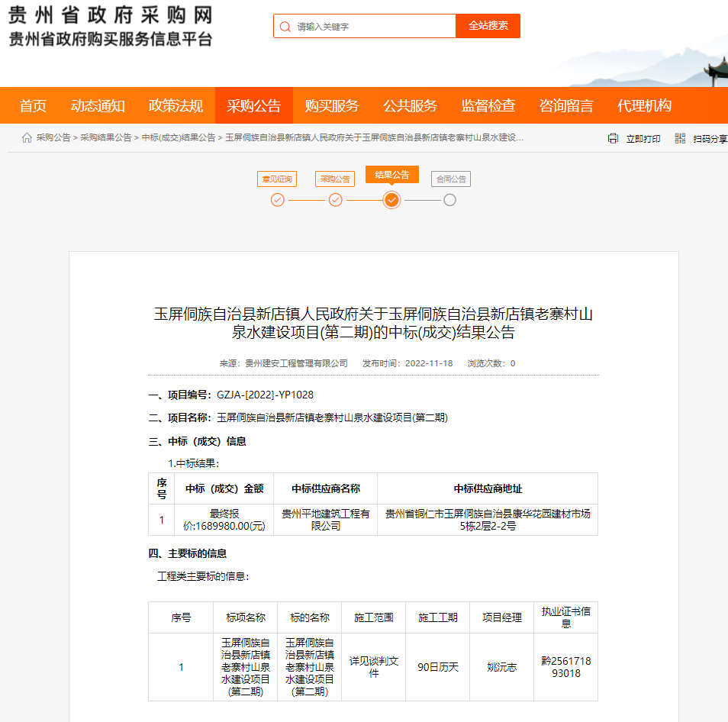Click 扫码分享 link

pyautogui.click(x=710, y=139)
